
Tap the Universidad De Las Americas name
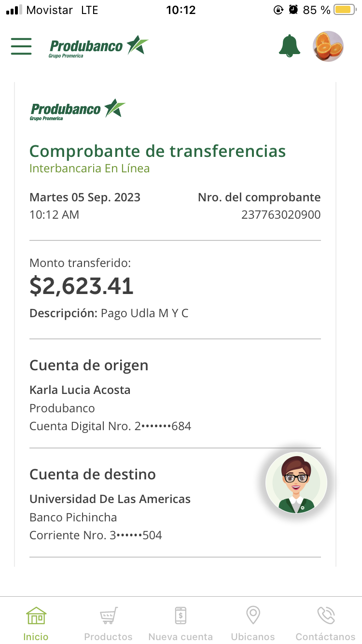pyautogui.click(x=110, y=499)
